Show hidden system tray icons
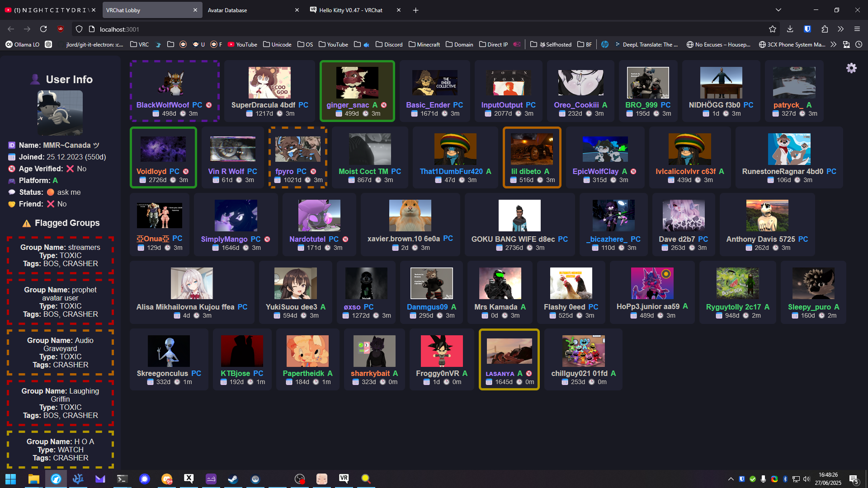868x488 pixels. 731,479
